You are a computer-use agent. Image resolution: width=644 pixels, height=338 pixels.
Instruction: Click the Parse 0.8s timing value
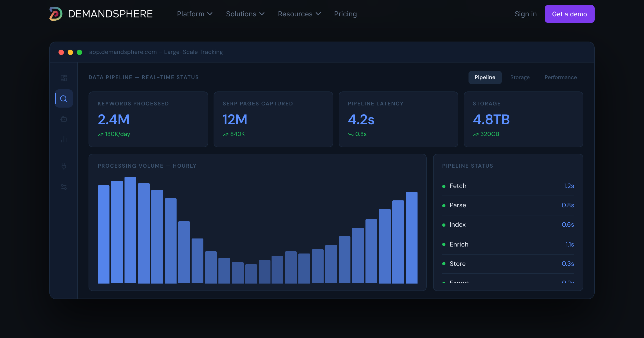[568, 205]
